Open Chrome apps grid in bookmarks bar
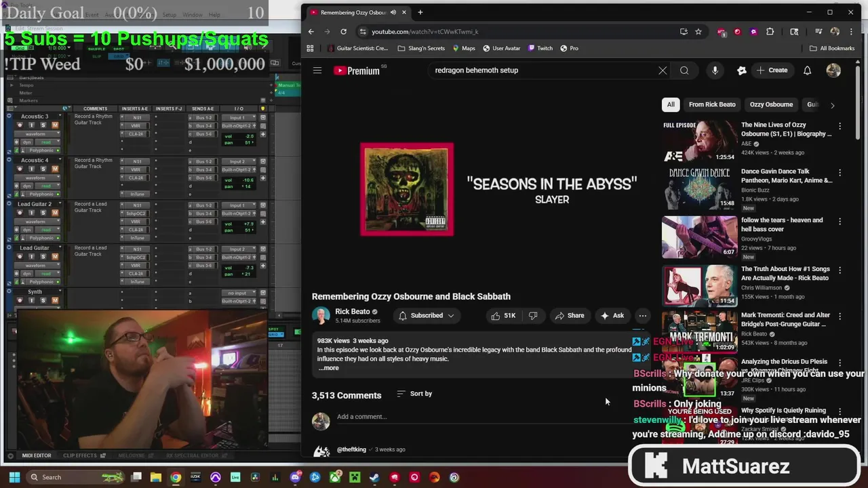This screenshot has width=868, height=488. (311, 48)
